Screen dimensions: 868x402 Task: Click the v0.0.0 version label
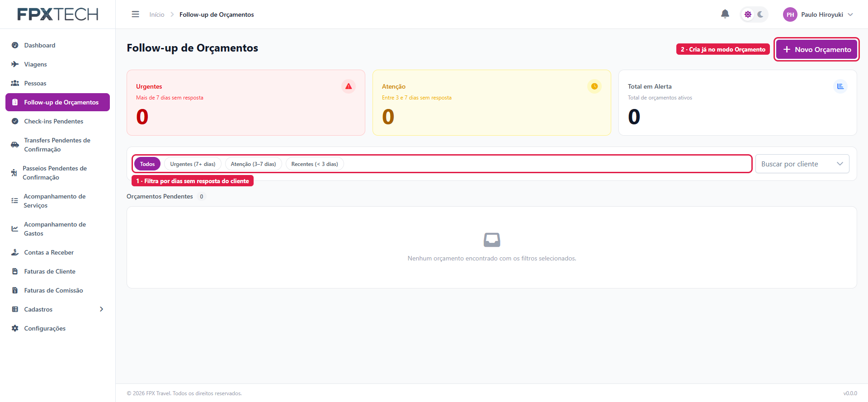(x=850, y=393)
